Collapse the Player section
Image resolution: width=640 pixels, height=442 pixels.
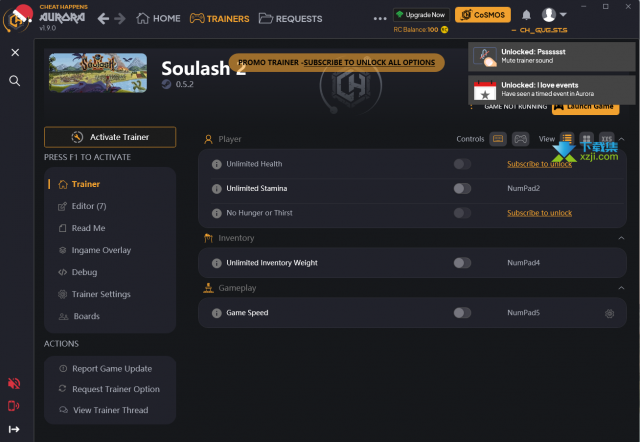click(x=621, y=139)
